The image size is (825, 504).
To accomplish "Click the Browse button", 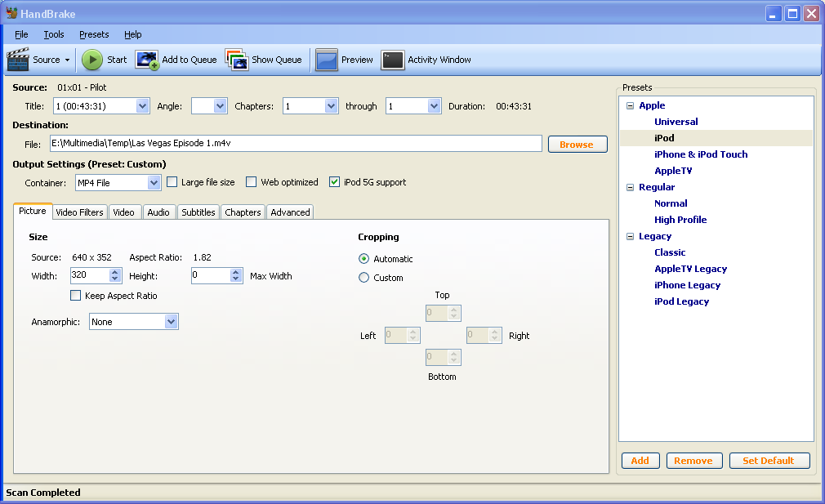I will point(577,144).
